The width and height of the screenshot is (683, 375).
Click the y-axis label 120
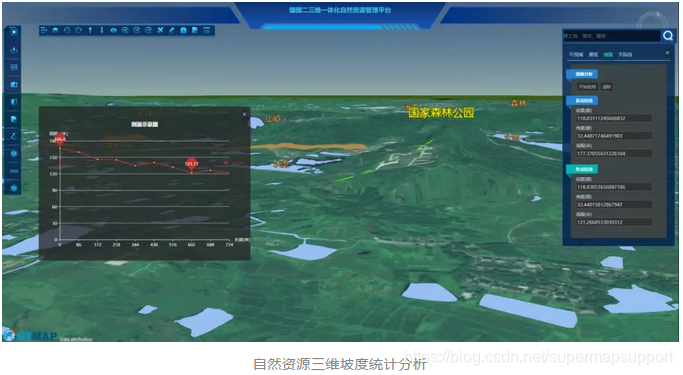pyautogui.click(x=54, y=174)
